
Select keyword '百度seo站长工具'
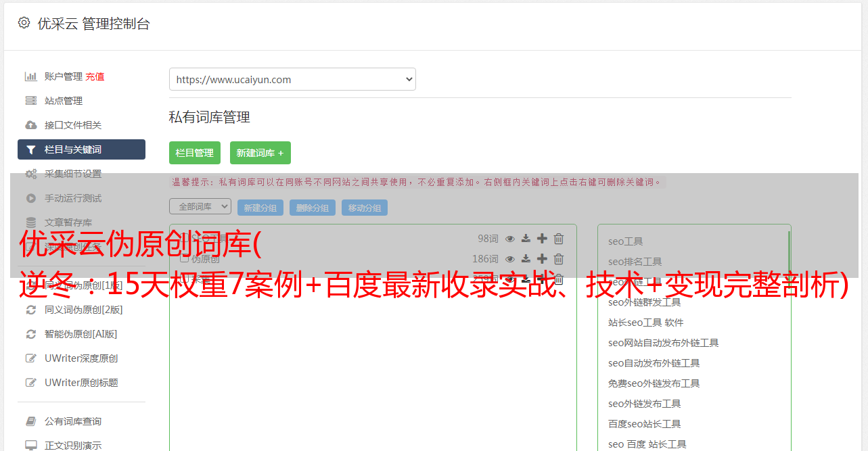(644, 424)
